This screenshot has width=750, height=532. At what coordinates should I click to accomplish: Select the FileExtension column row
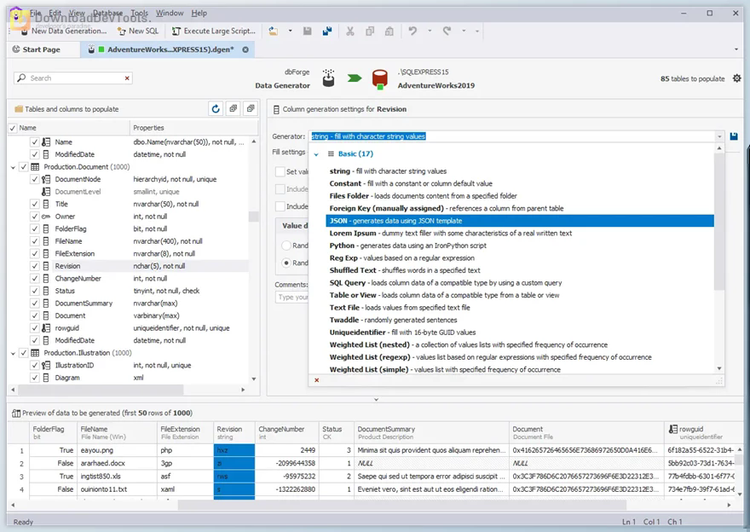coord(128,254)
